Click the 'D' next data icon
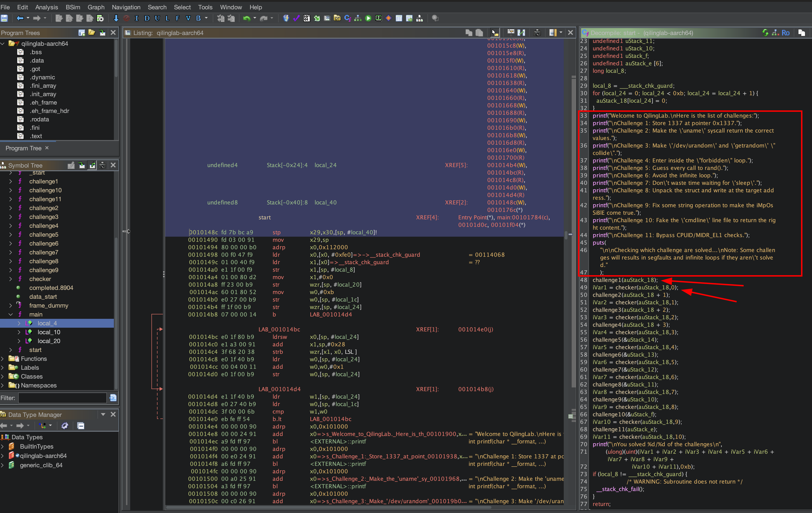The image size is (812, 513). [x=147, y=18]
